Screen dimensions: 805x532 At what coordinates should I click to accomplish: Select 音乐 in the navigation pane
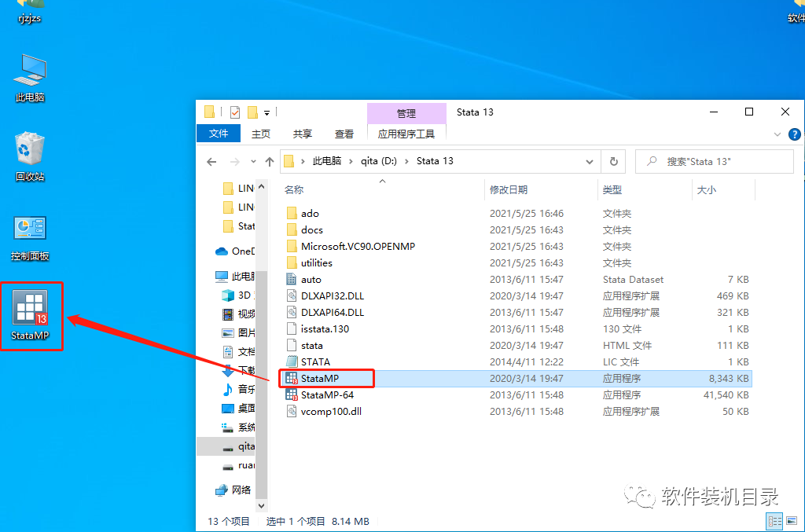(x=238, y=390)
